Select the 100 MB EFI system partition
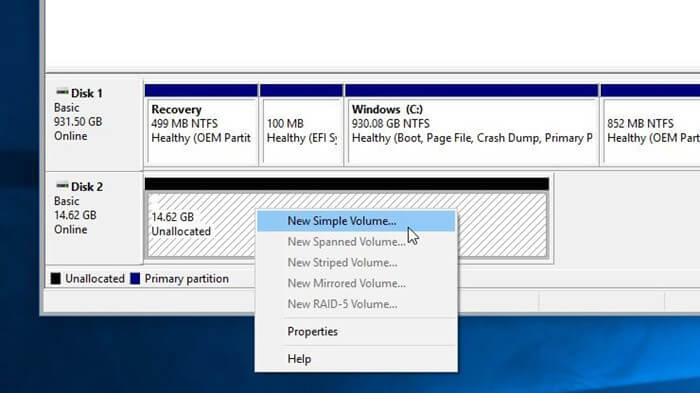The image size is (700, 393). coord(302,132)
